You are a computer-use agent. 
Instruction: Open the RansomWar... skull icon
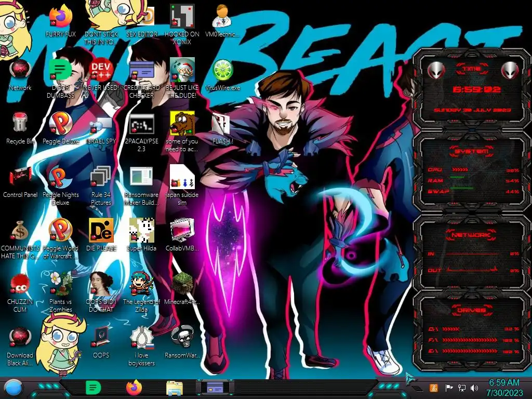[182, 337]
